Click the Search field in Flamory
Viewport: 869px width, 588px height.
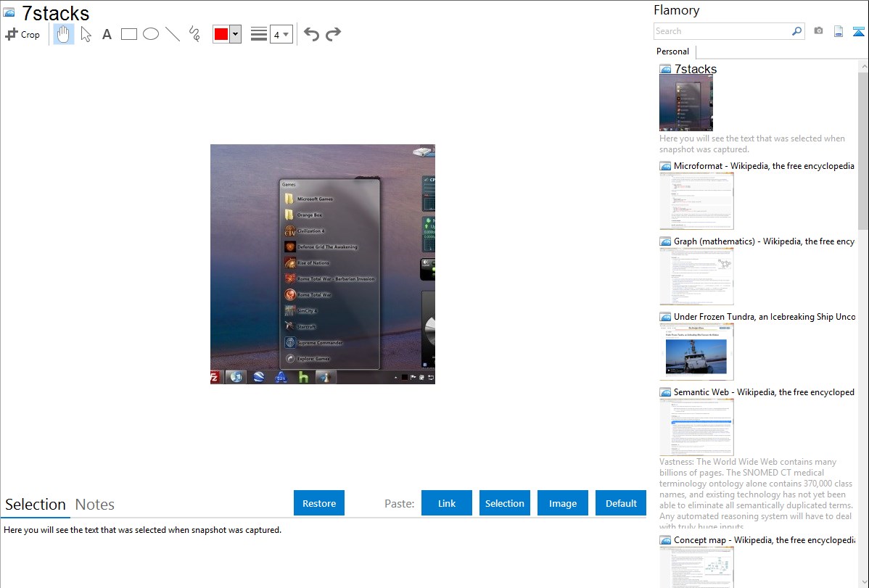click(x=722, y=31)
